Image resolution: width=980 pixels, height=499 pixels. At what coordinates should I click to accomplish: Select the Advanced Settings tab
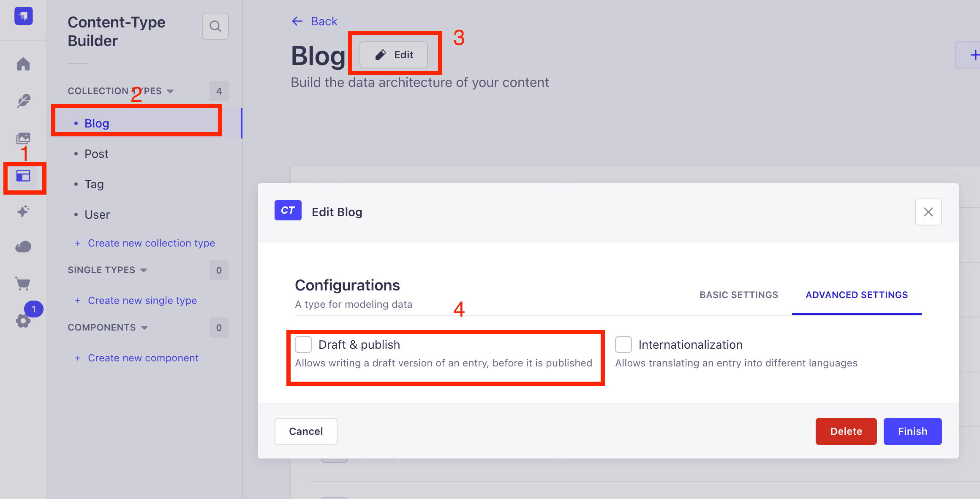[857, 295]
